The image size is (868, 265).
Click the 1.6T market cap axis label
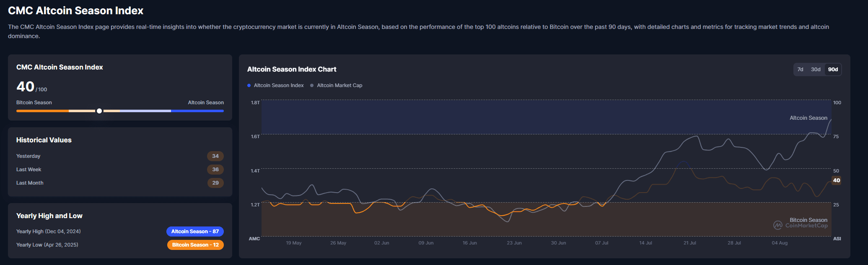(x=255, y=136)
